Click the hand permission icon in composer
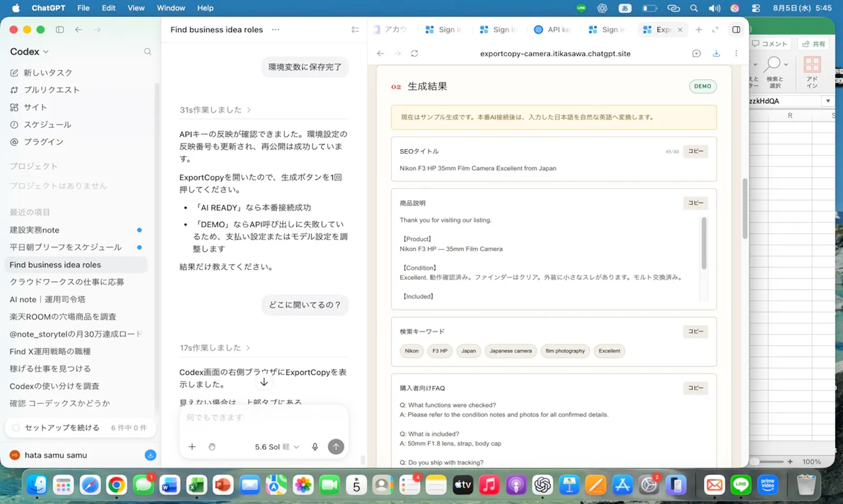The image size is (843, 504). (x=212, y=447)
